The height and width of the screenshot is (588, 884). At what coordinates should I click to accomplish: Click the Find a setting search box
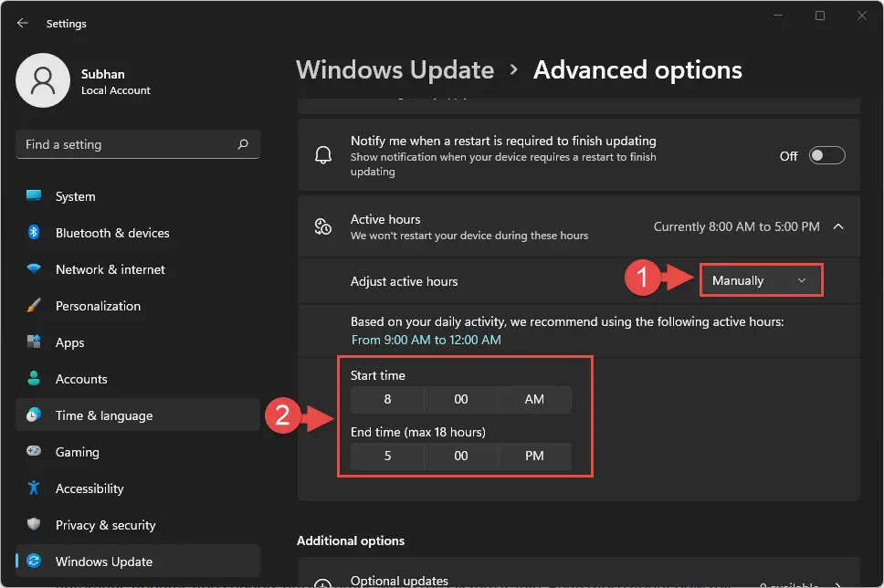coord(138,144)
